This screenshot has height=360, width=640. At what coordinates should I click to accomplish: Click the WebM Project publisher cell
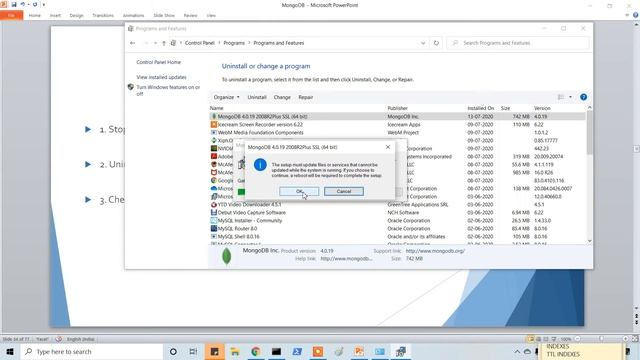[403, 133]
